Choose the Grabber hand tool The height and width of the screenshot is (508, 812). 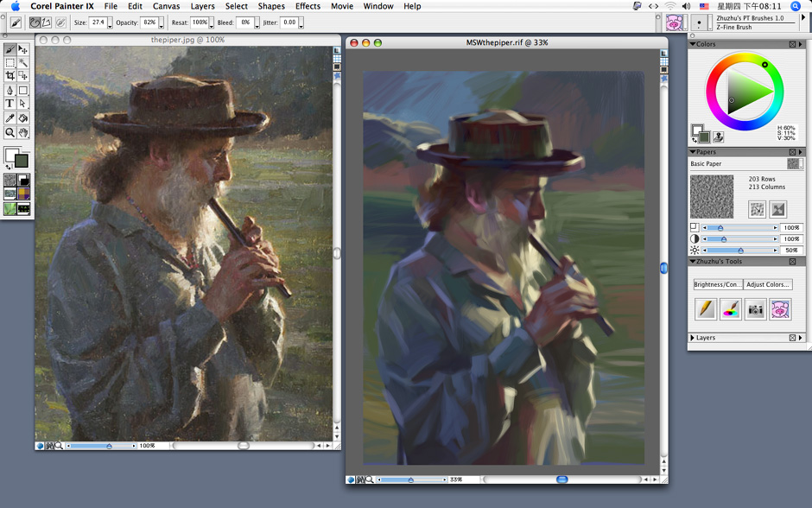click(22, 132)
